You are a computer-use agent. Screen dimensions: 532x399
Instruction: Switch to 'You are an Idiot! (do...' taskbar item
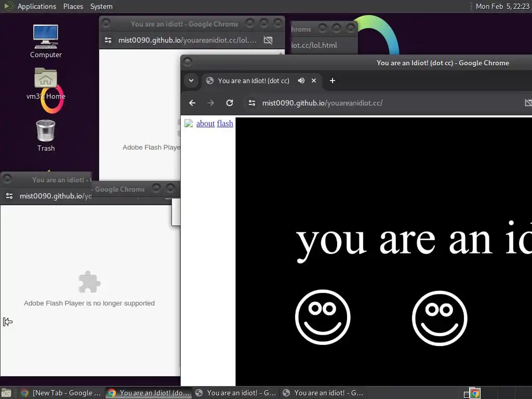coord(149,393)
